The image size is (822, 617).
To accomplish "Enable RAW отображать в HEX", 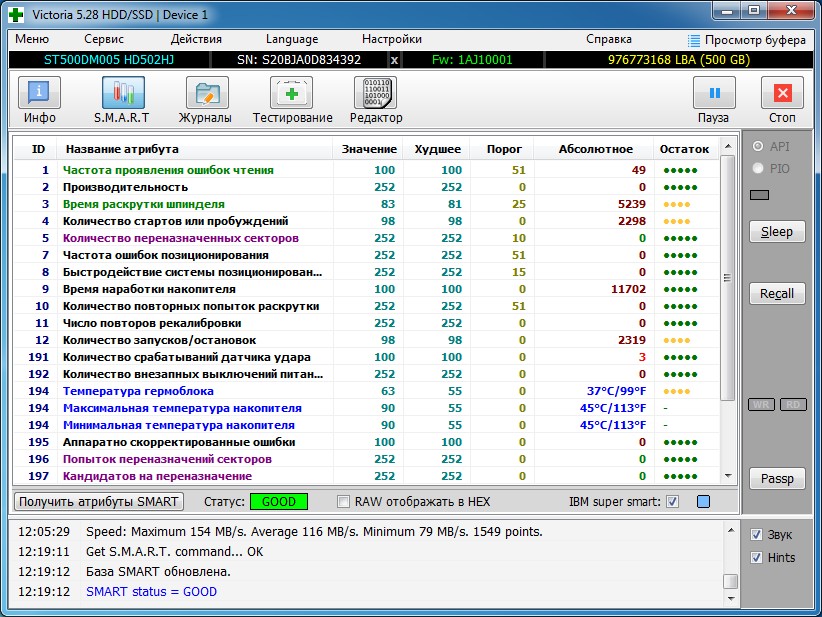I will tap(343, 502).
